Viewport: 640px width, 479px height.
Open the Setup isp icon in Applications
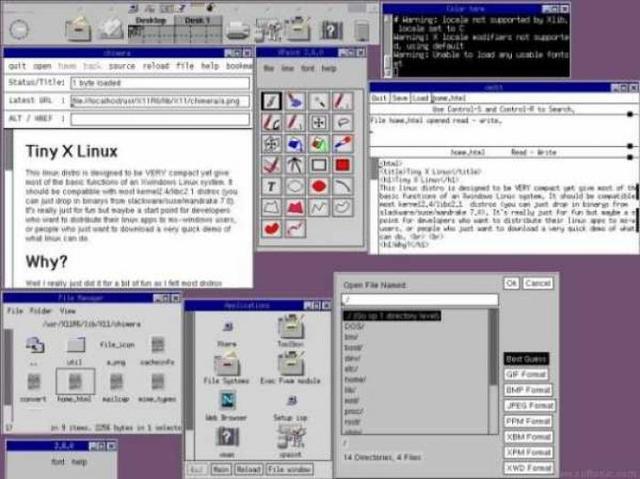[291, 400]
